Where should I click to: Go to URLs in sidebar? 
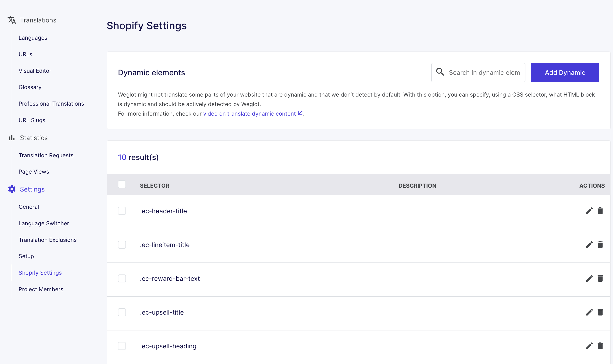tap(25, 54)
